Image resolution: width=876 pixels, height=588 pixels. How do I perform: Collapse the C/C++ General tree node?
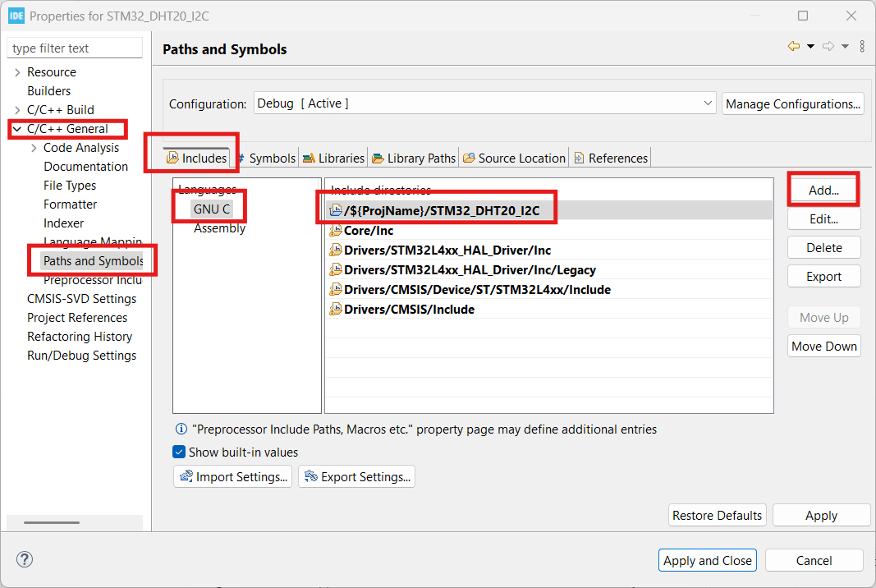pyautogui.click(x=17, y=129)
